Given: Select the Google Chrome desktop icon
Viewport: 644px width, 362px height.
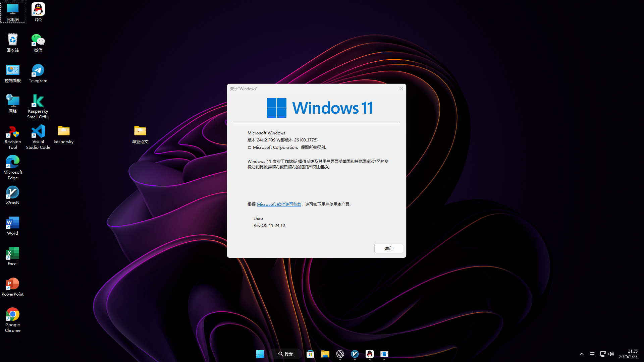Looking at the screenshot, I should coord(12,315).
